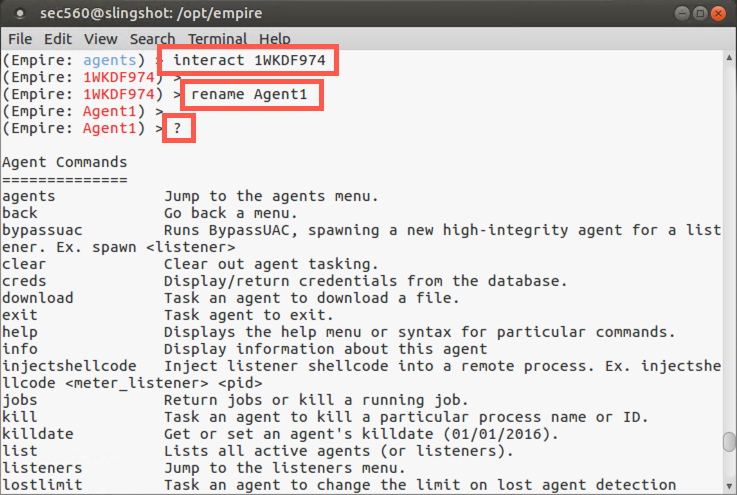This screenshot has width=737, height=495.
Task: Click the 'injectshellcode' command name
Action: click(x=69, y=366)
